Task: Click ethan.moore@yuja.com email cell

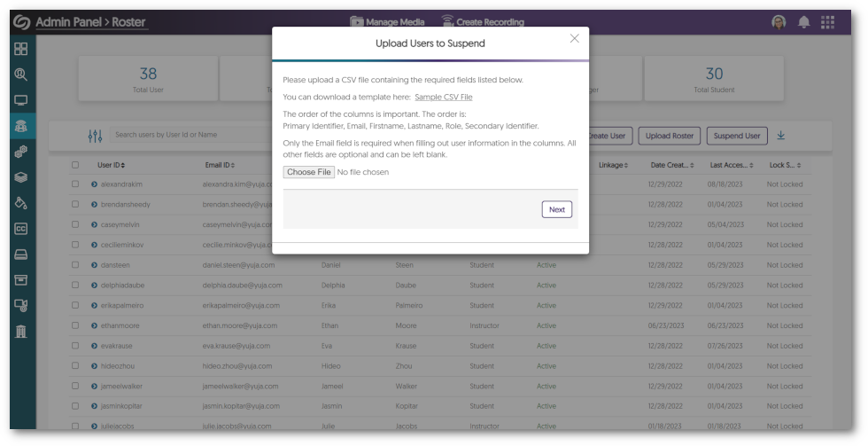Action: coord(240,325)
